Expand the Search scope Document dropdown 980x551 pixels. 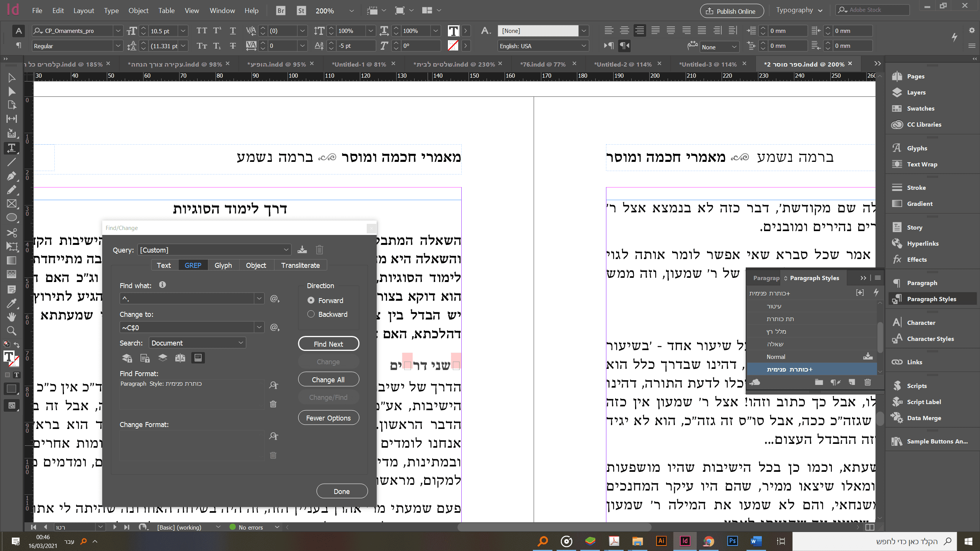[197, 343]
